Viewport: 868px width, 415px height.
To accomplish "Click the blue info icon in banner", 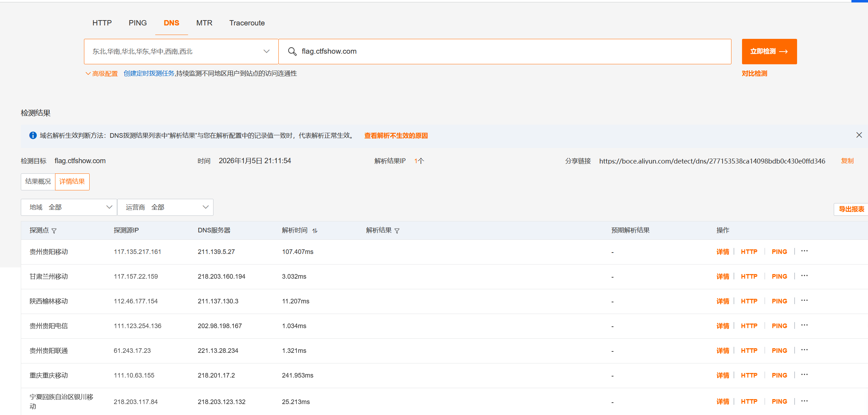I will click(x=33, y=136).
